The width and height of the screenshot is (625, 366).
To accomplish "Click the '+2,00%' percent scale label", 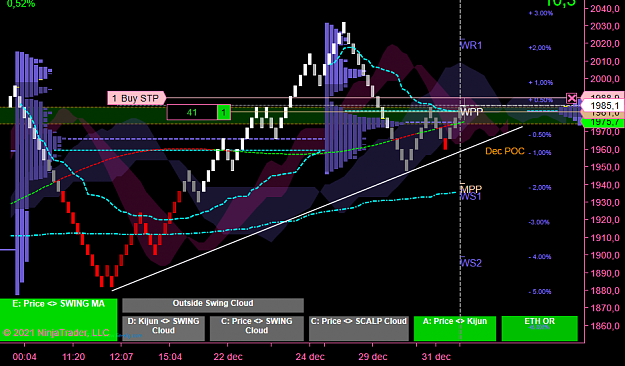I will (x=540, y=48).
